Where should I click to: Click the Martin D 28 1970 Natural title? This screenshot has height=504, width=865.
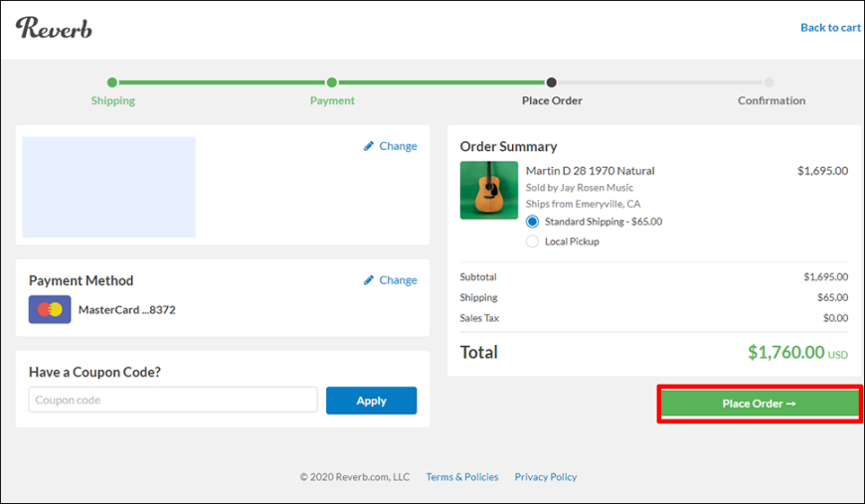[x=590, y=171]
